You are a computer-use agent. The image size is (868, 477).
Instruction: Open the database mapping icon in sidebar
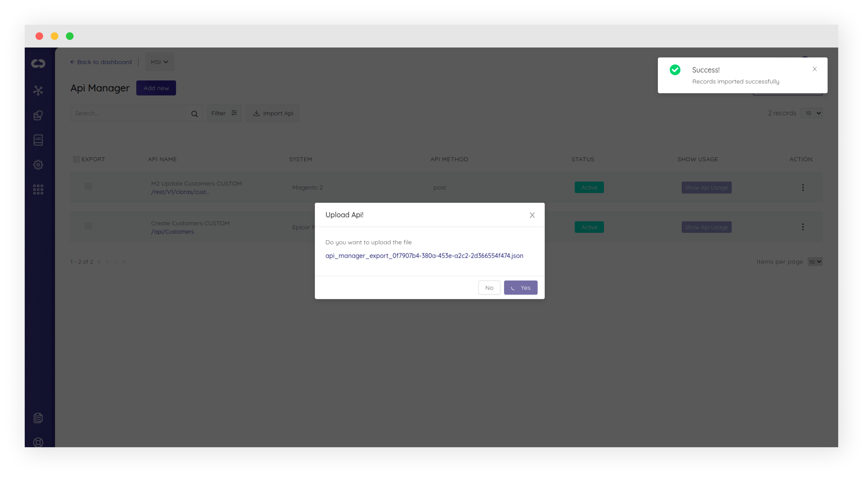click(38, 115)
